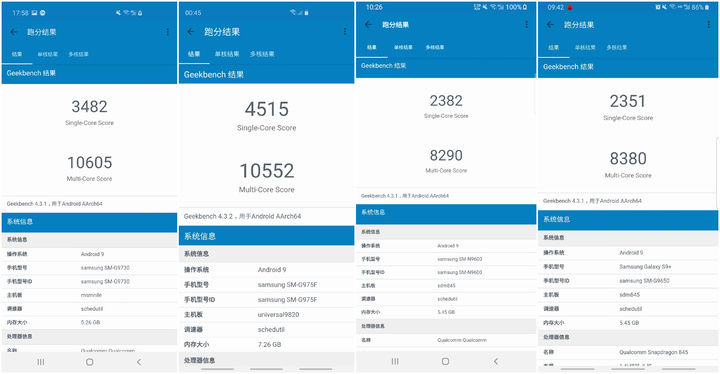Tap 系统信息 header on 4515 screen
Screen dimensions: 720x374
pyautogui.click(x=266, y=236)
